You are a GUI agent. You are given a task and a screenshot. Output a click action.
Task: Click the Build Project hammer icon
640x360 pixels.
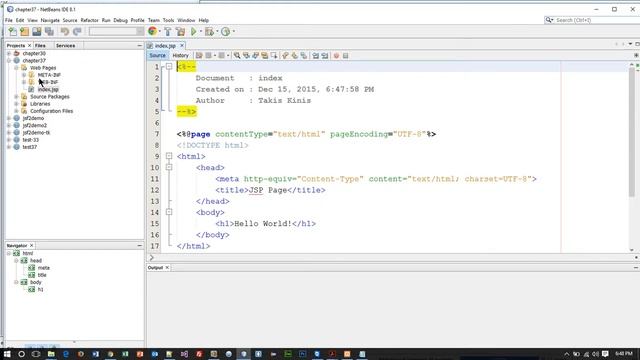point(168,31)
